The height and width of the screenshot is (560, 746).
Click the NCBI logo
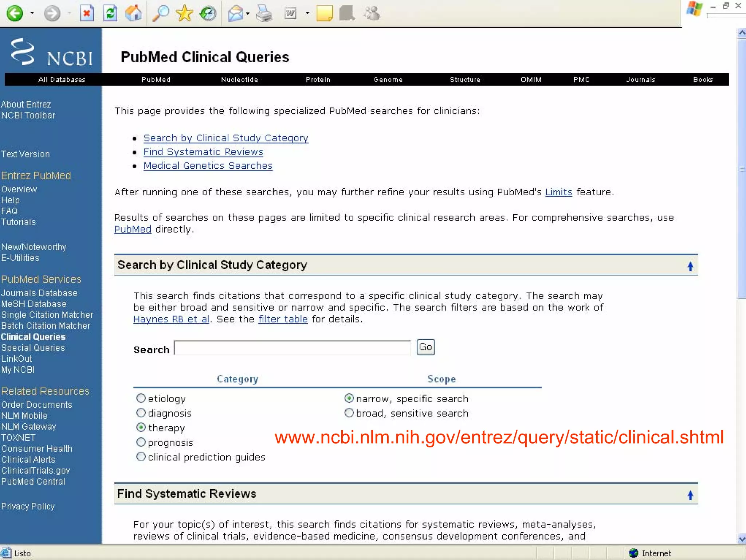coord(51,52)
